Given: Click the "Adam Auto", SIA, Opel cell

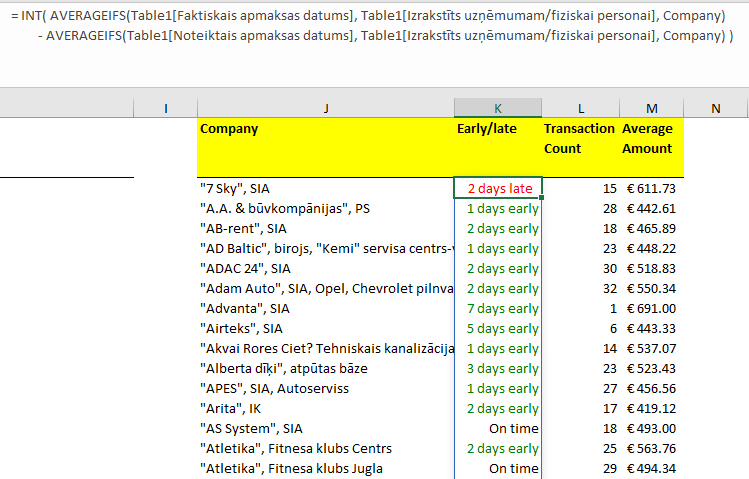Looking at the screenshot, I should 326,288.
